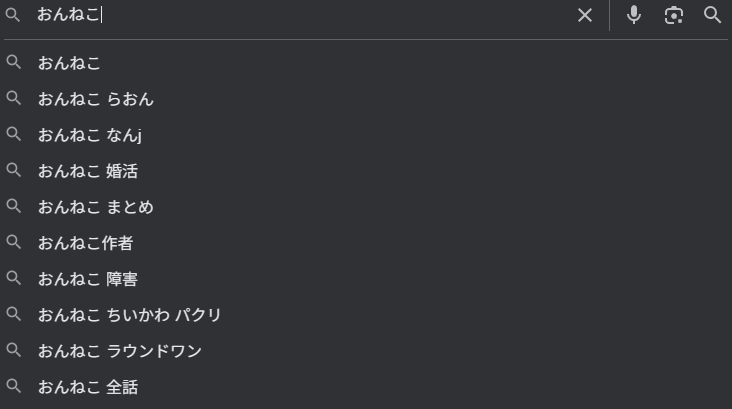
Task: Click the magnifier icon beside おんねこ らおん
Action: pos(14,99)
